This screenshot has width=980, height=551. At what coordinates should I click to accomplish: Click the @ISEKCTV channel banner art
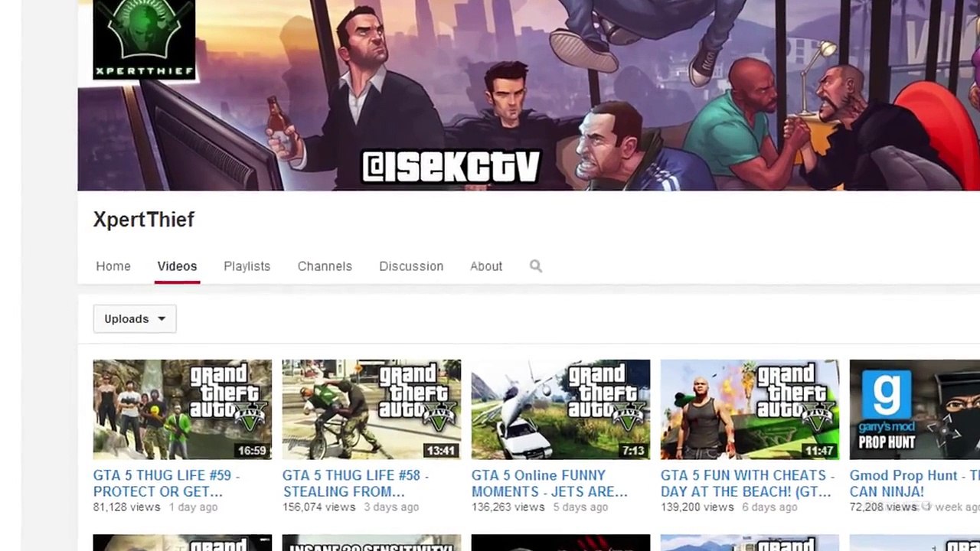click(x=528, y=95)
